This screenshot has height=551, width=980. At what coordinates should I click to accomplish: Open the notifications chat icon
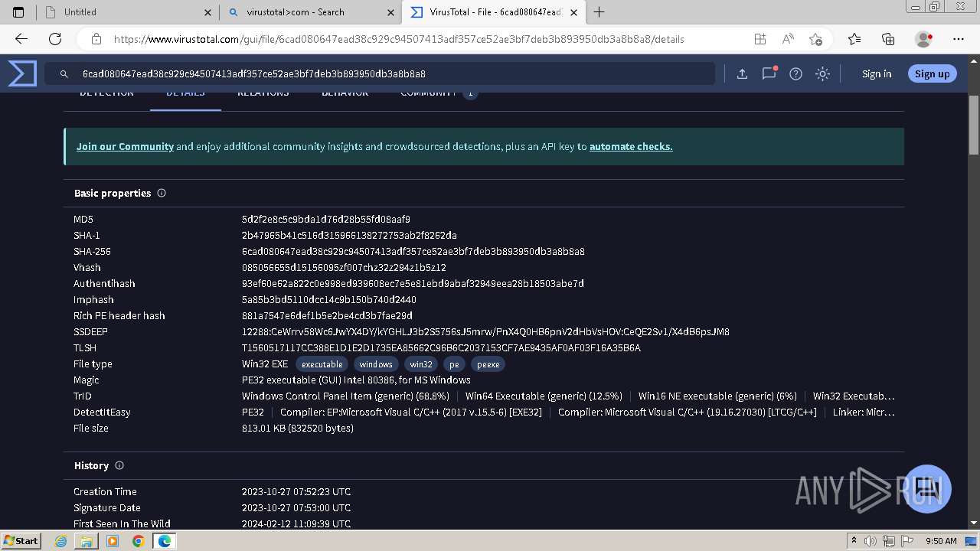point(769,73)
